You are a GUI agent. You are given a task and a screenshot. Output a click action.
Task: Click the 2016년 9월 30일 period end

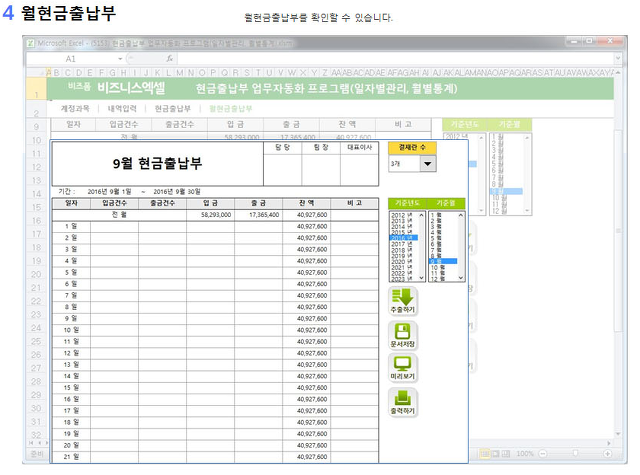coord(177,191)
